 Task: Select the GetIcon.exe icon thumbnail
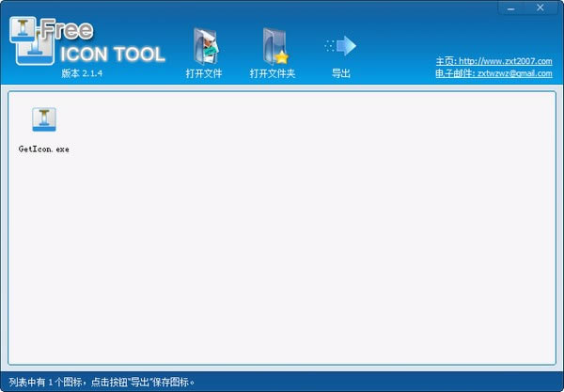pos(44,119)
